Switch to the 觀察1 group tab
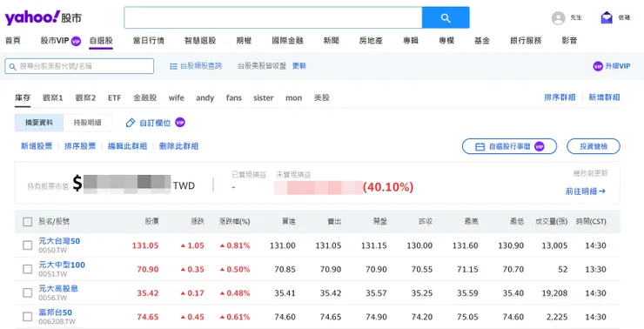 click(x=52, y=97)
